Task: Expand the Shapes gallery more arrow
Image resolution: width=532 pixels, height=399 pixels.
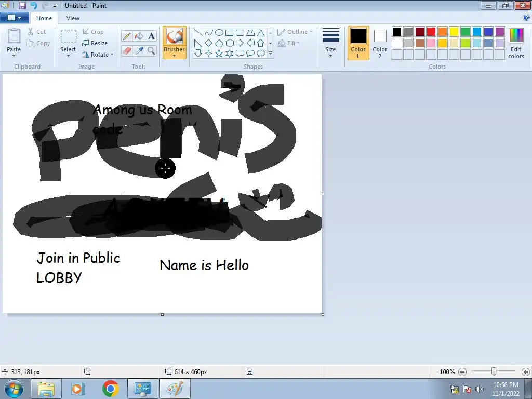Action: (x=270, y=54)
